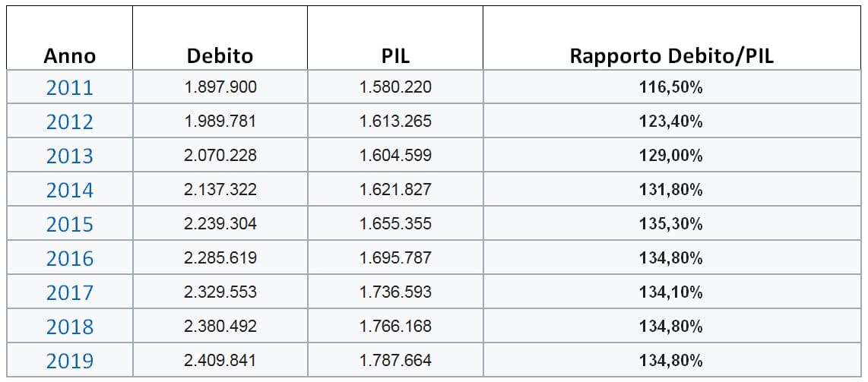868x382 pixels.
Task: Select the Debito column header
Action: (220, 56)
